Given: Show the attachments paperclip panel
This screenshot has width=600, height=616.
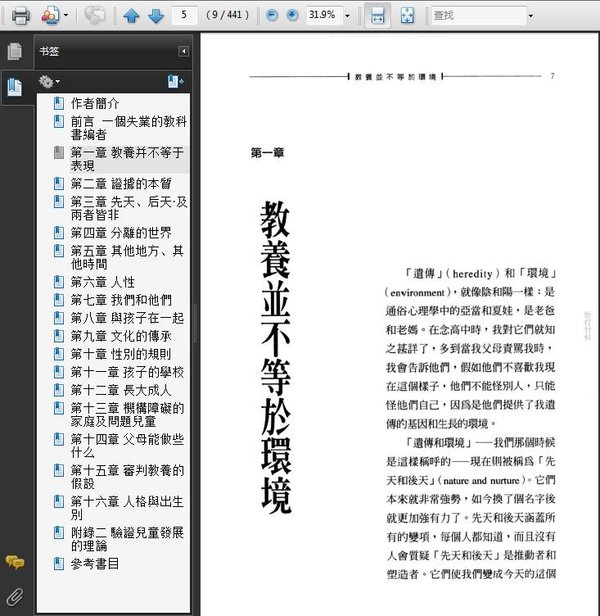Looking at the screenshot, I should (15, 597).
